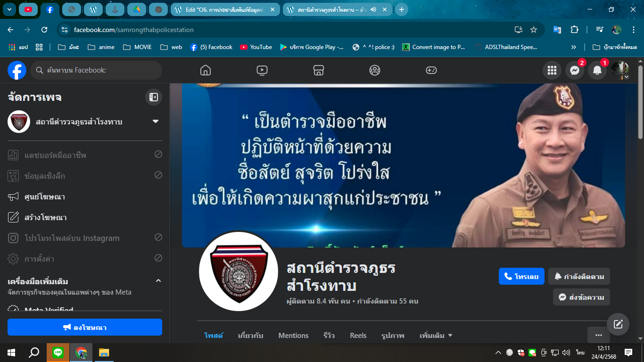Screen dimensions: 644x362
Task: Open Facebook notifications bell
Action: click(x=597, y=70)
